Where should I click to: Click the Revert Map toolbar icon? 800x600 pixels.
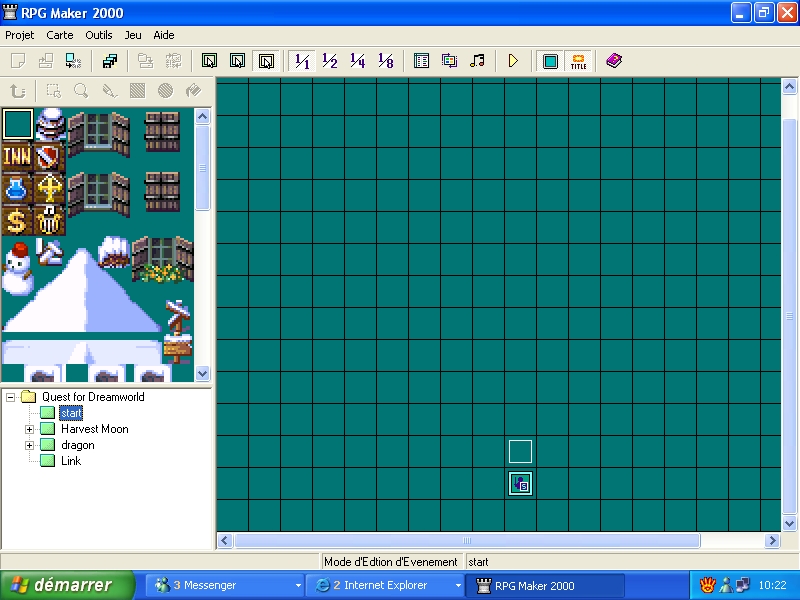[173, 61]
